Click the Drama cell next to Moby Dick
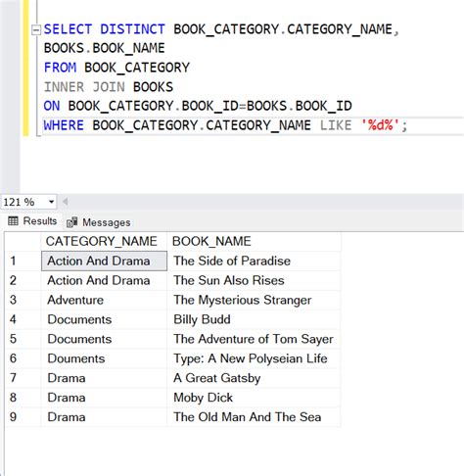This screenshot has height=476, width=464. click(x=104, y=398)
